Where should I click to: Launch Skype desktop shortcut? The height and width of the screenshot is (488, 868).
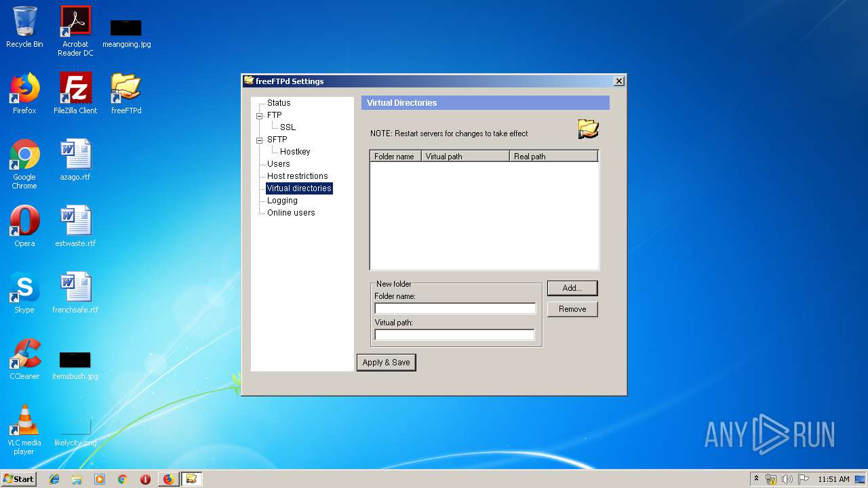click(x=24, y=292)
